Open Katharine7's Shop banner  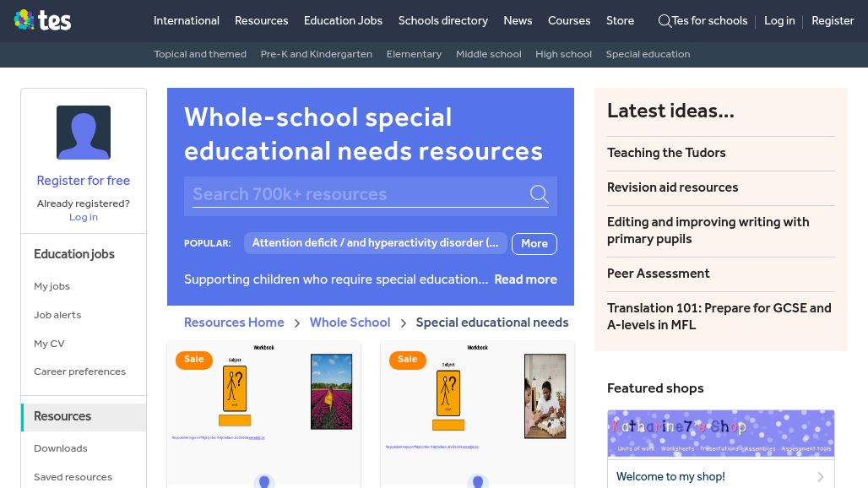[x=720, y=433]
